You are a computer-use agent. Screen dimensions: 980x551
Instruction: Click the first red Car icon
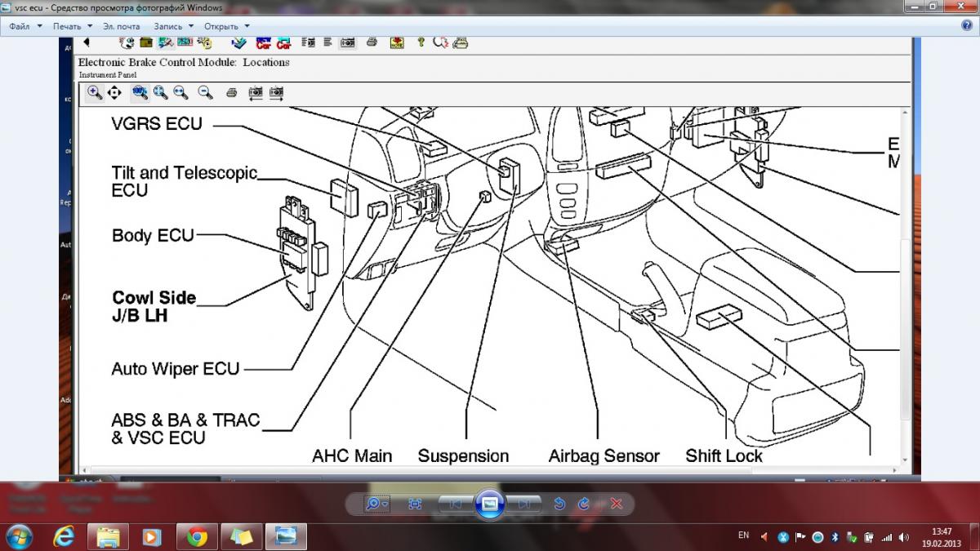click(264, 42)
